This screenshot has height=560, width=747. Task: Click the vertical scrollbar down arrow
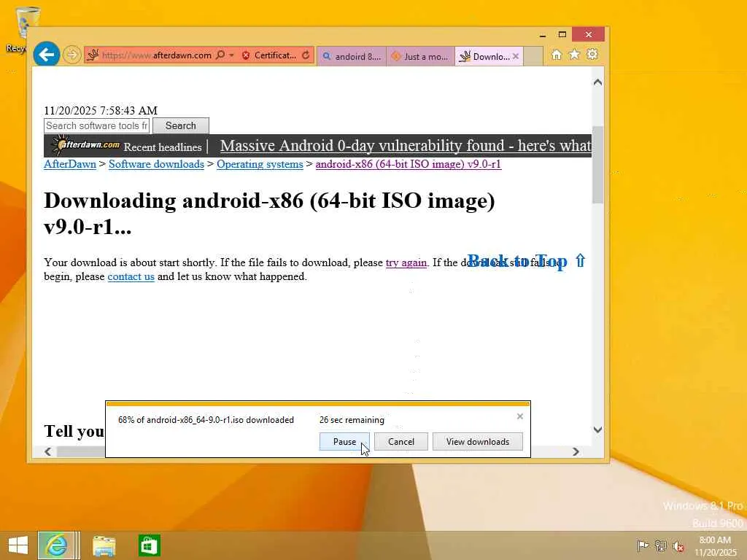597,429
